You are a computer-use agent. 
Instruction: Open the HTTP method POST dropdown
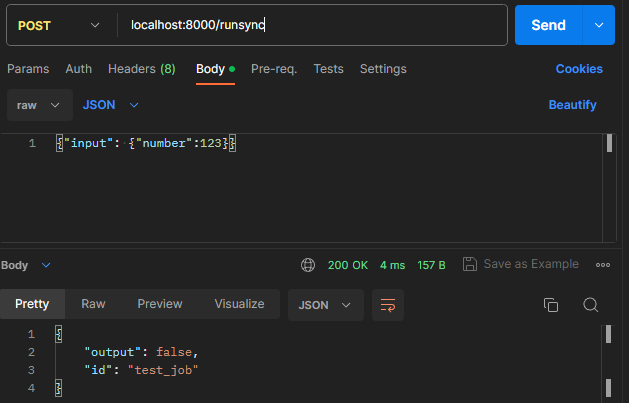point(58,25)
